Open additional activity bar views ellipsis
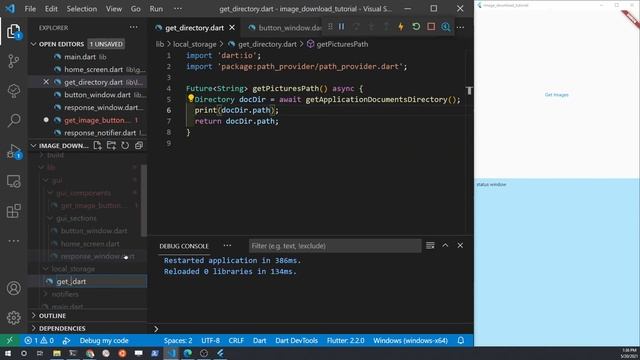 tap(13, 241)
